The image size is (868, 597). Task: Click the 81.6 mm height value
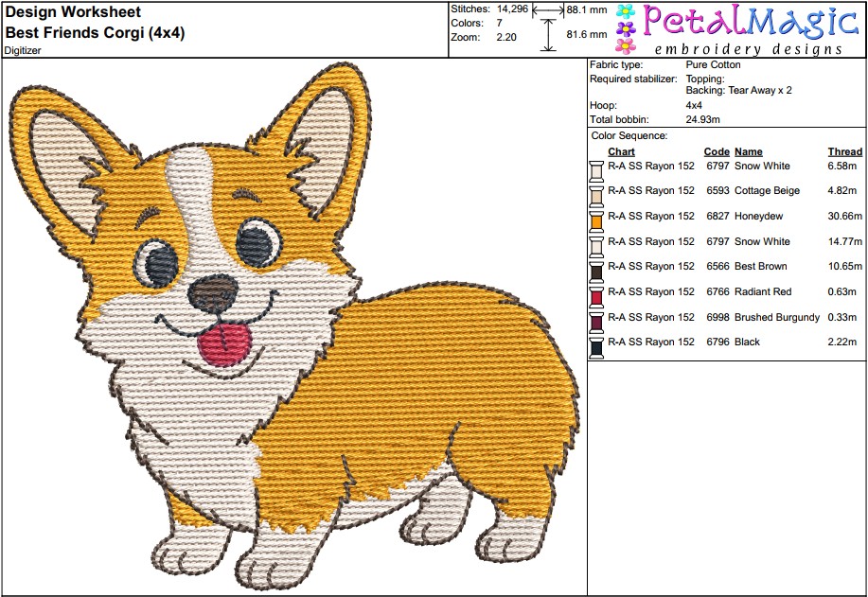point(587,34)
